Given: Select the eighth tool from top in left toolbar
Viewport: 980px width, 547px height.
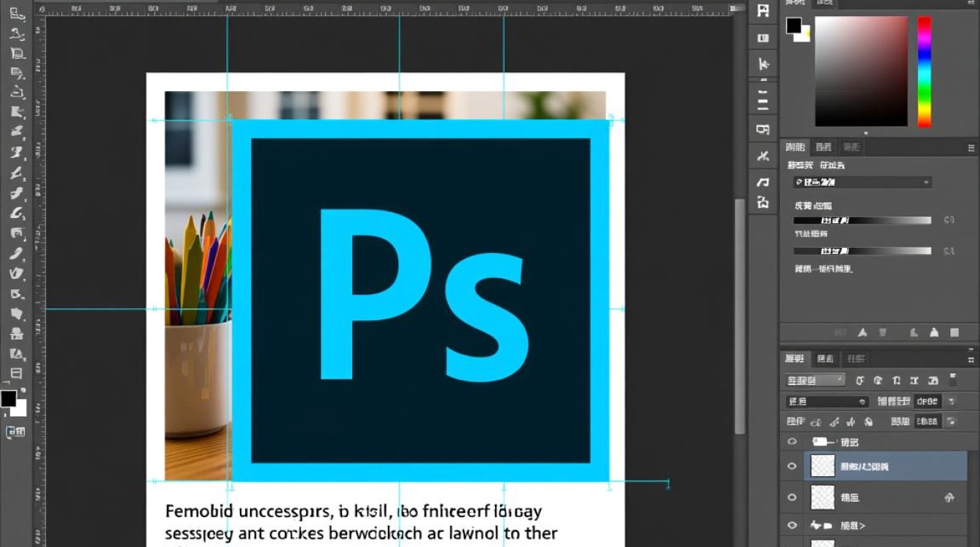Looking at the screenshot, I should (x=17, y=152).
